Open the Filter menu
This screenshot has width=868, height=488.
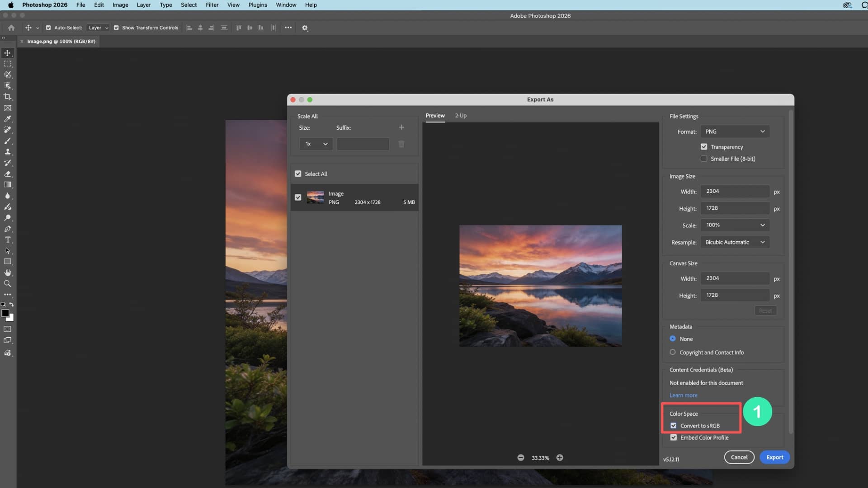212,5
